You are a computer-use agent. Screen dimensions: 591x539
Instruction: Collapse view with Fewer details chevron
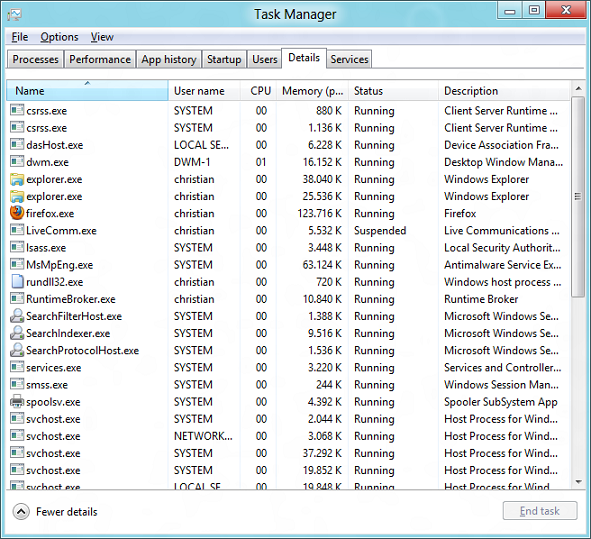coord(21,512)
